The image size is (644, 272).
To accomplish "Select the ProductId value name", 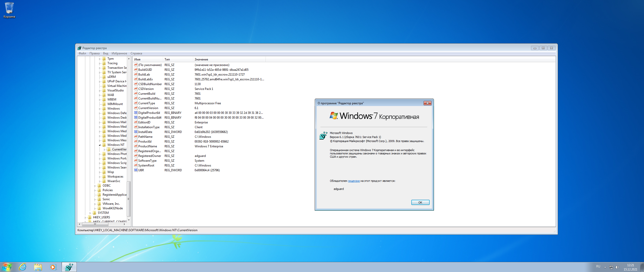I will click(145, 142).
